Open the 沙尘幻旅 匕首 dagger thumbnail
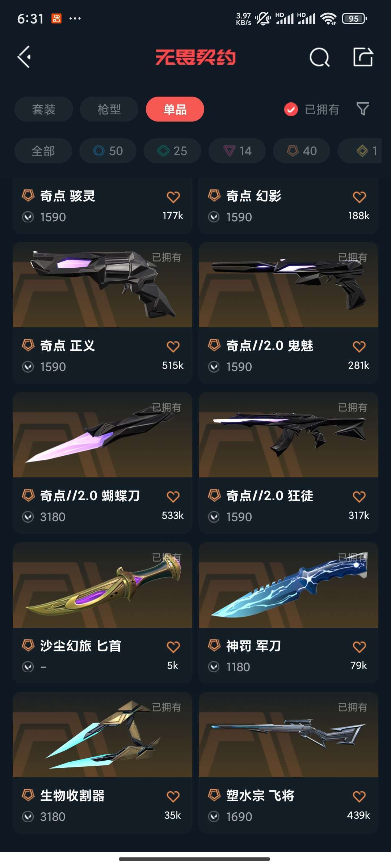391x868 pixels. point(102,585)
